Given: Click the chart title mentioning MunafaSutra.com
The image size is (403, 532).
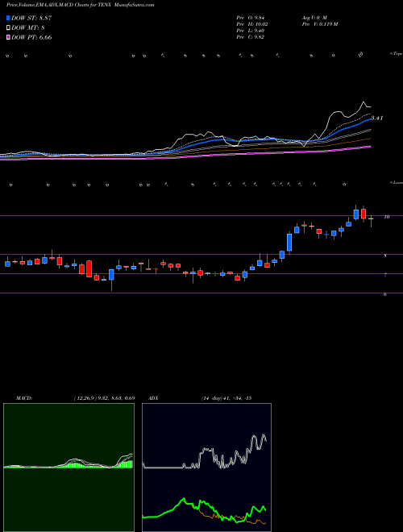Looking at the screenshot, I should (80, 5).
